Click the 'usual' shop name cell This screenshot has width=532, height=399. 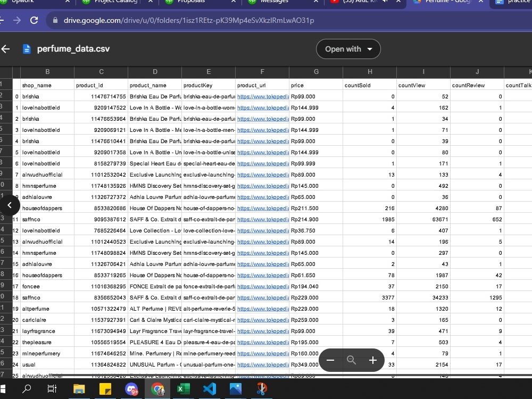pos(47,364)
